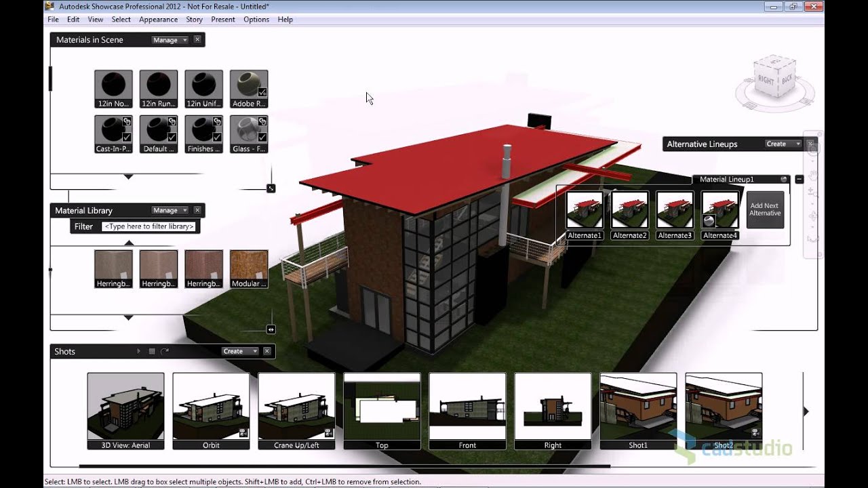Click the Material Library filter text field
Screen dimensions: 868x488
pyautogui.click(x=149, y=226)
